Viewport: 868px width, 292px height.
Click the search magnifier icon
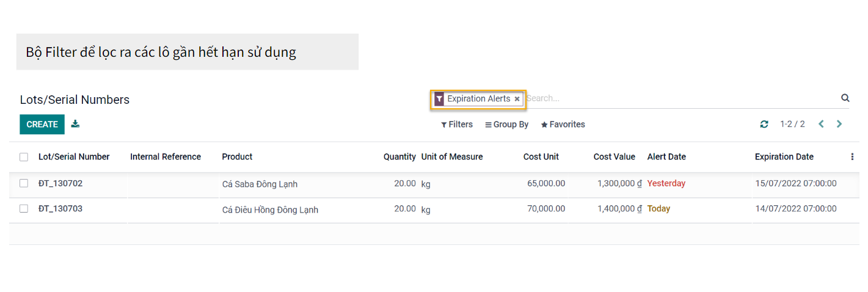pos(845,98)
